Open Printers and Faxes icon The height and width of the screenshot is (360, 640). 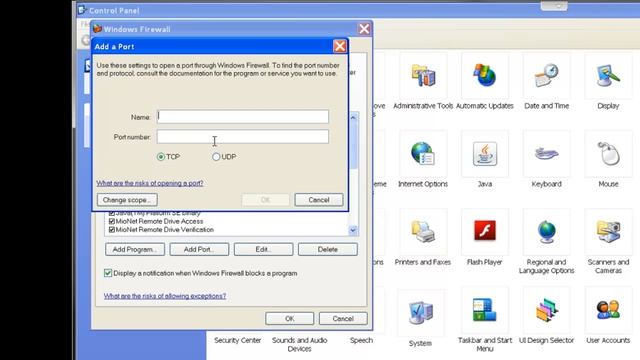pyautogui.click(x=423, y=232)
